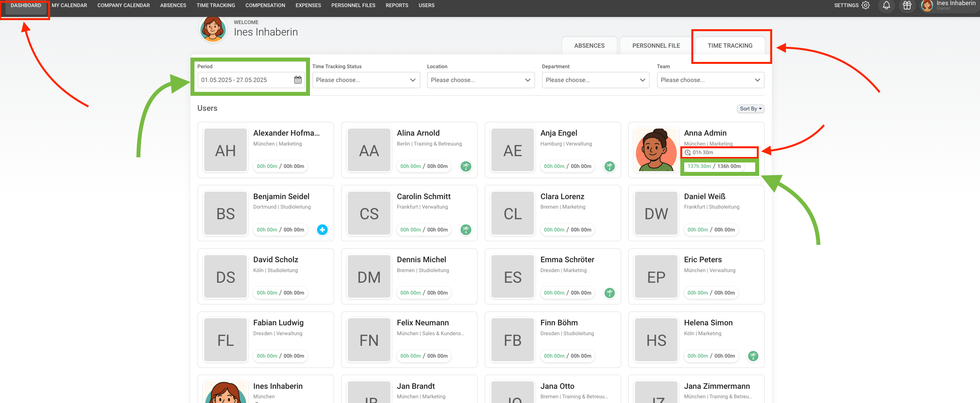This screenshot has width=980, height=403.
Task: Click welcome avatar of Ines Inhaberin
Action: point(213,28)
